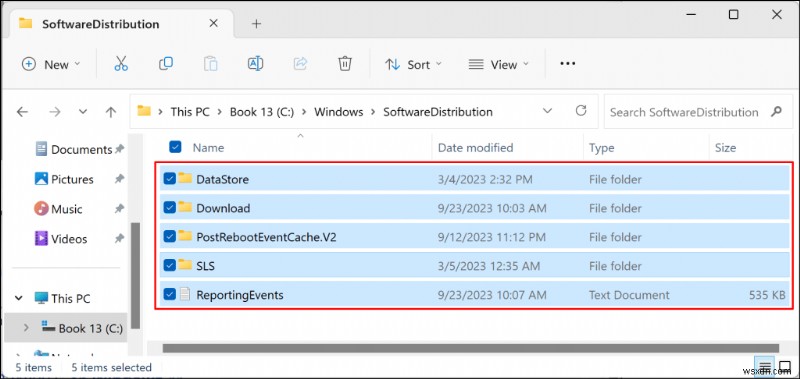The image size is (800, 379).
Task: Open the New dropdown menu
Action: (x=51, y=64)
